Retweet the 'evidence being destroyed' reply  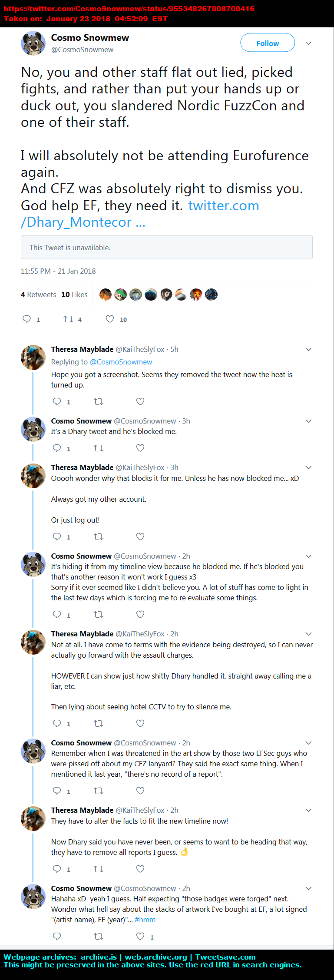click(x=99, y=723)
